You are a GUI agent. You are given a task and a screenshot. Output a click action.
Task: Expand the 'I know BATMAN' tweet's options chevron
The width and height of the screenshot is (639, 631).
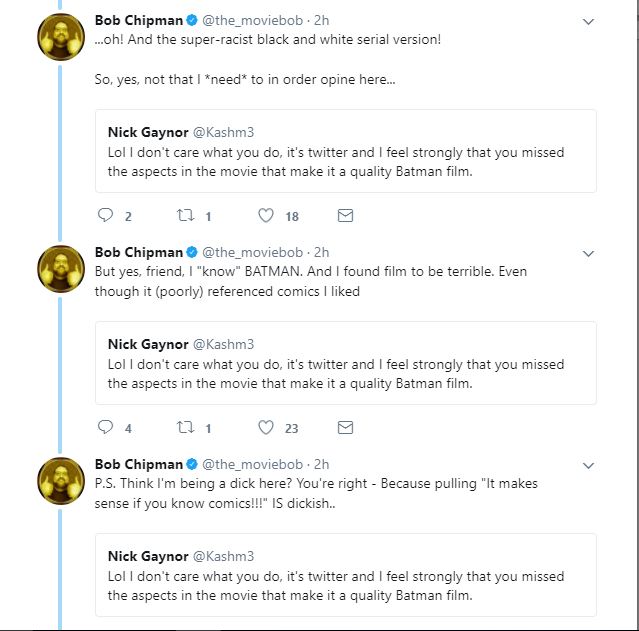pos(588,254)
